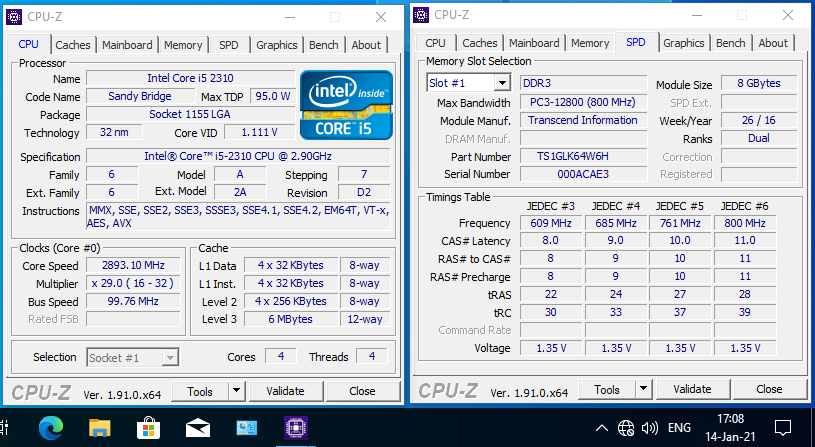Open Graphics tab in left window
The width and height of the screenshot is (815, 447).
click(277, 45)
